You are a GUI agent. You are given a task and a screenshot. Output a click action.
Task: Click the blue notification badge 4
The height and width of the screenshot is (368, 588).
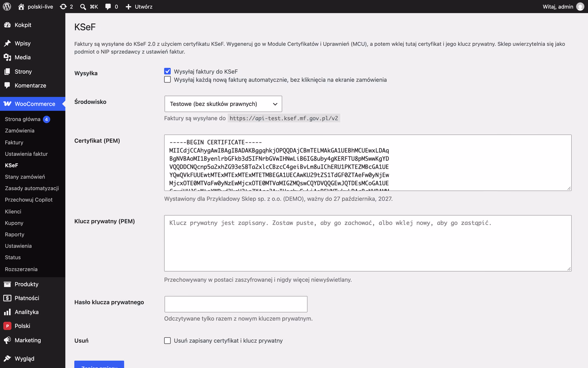[47, 119]
